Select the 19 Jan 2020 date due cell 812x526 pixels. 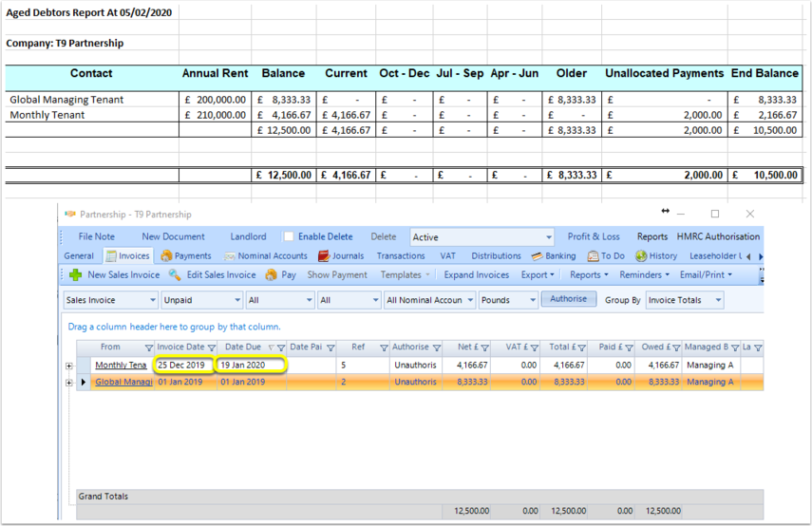(x=251, y=365)
